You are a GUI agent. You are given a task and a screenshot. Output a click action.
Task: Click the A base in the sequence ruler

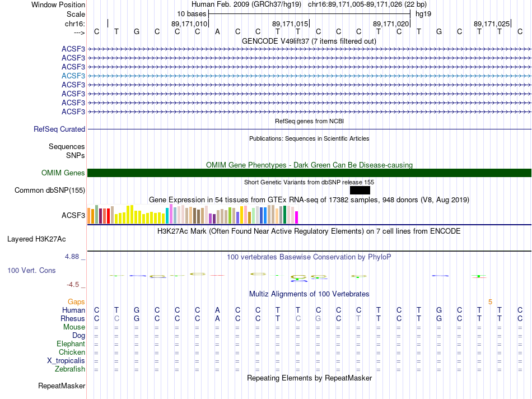click(217, 31)
